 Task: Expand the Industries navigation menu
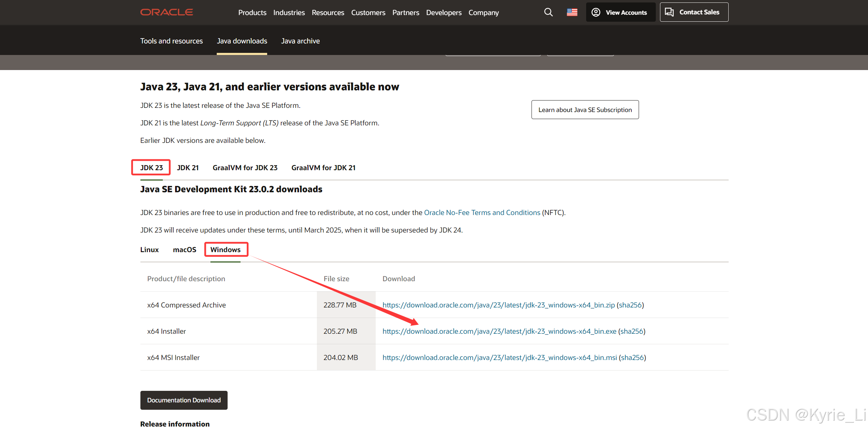pos(289,13)
